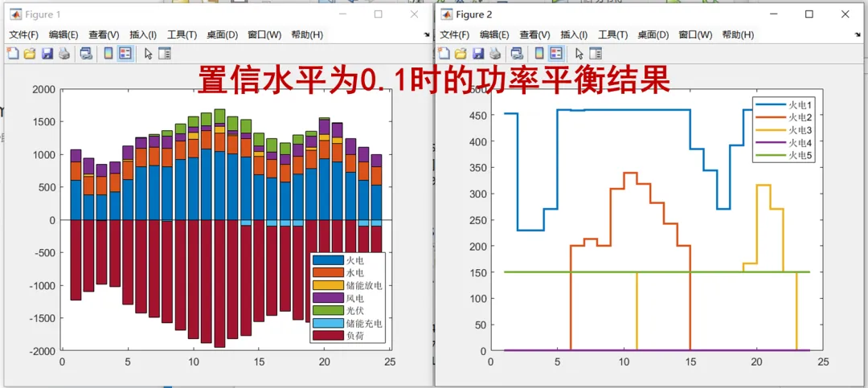Open 插入(I) menu in Figure 2
This screenshot has width=868, height=388.
[574, 35]
